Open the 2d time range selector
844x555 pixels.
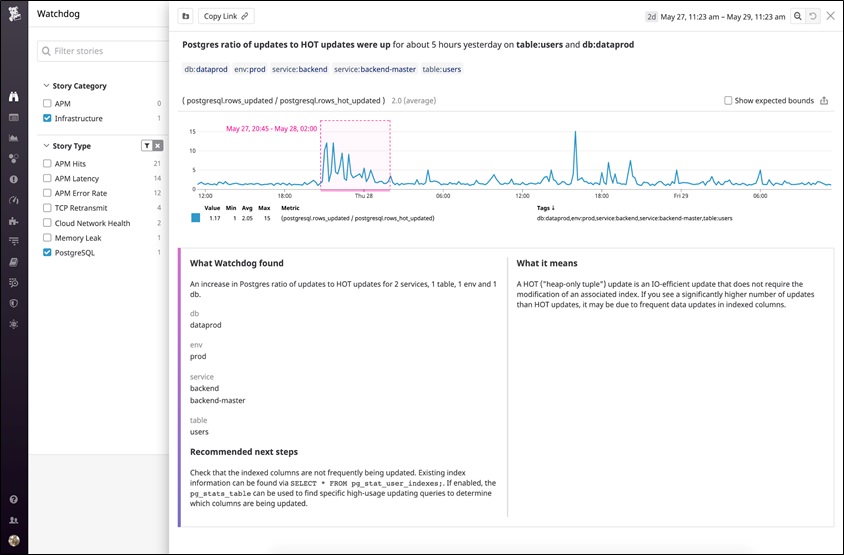651,17
